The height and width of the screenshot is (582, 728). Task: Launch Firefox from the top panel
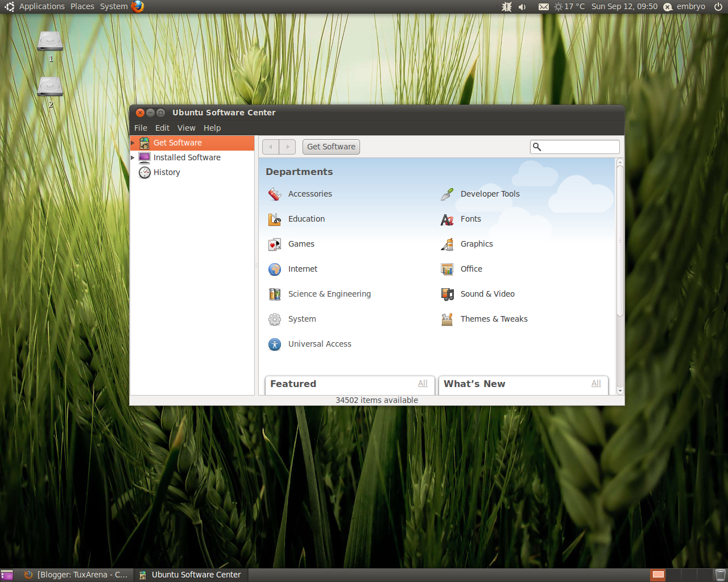pos(138,6)
